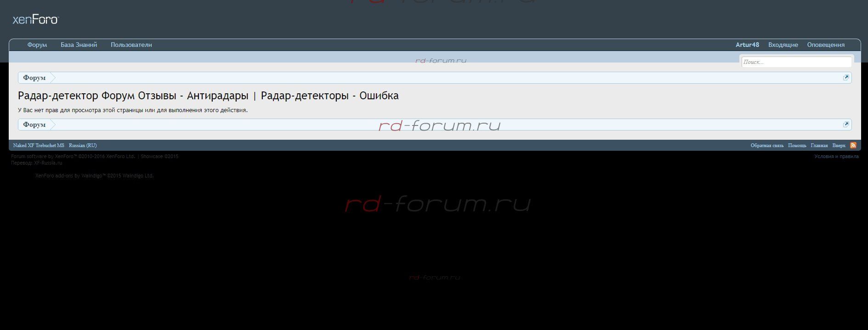Open quick navigation icon in top breadcrumb

(845, 78)
